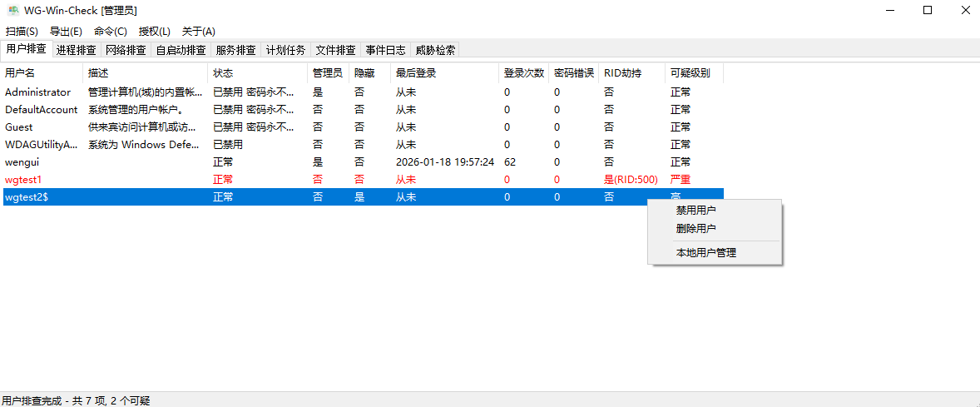
Task: Select 删除用户 in the context menu
Action: 695,229
